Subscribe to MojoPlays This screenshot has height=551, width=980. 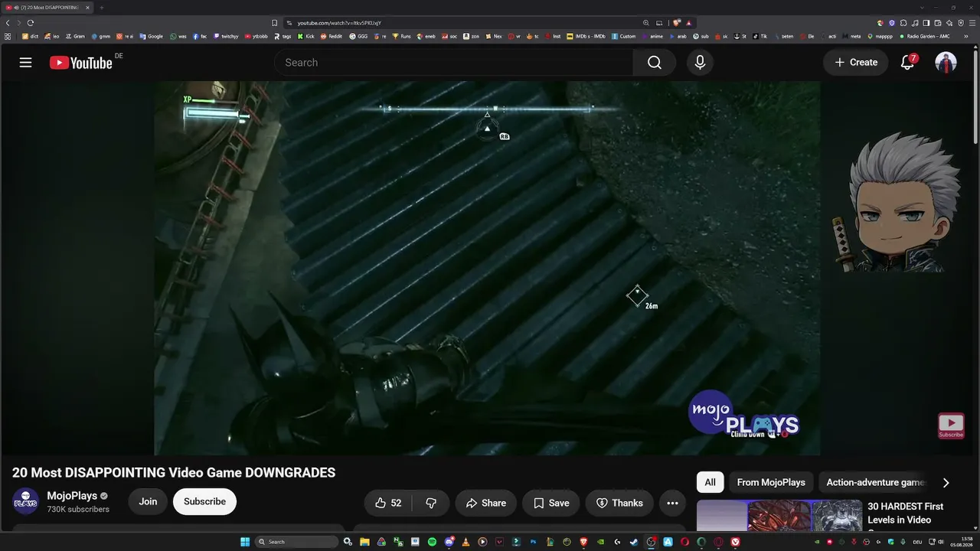tap(204, 502)
